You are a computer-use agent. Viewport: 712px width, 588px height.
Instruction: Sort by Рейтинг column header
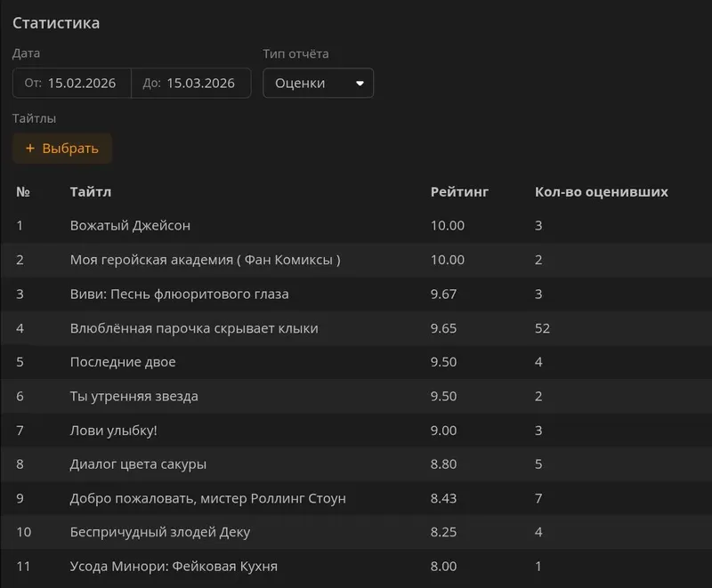459,192
